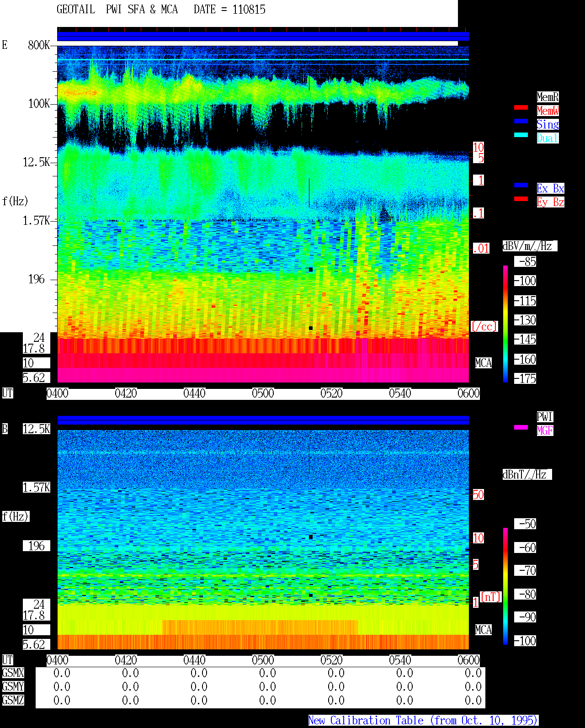Click the GSMX row label
The height and width of the screenshot is (728, 585).
pos(13,673)
